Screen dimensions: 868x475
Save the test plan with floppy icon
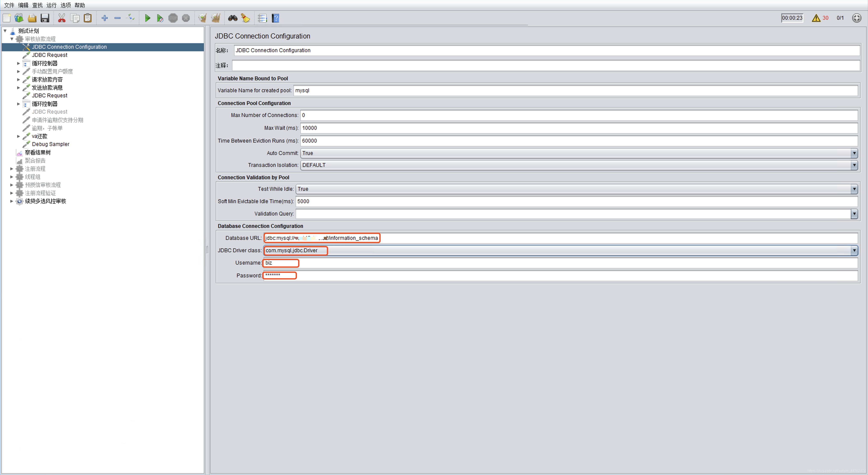45,18
